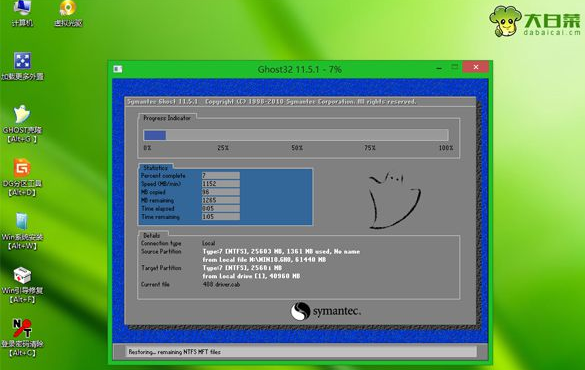Click the Ghost32 11.5.1 - 7% title text

300,69
